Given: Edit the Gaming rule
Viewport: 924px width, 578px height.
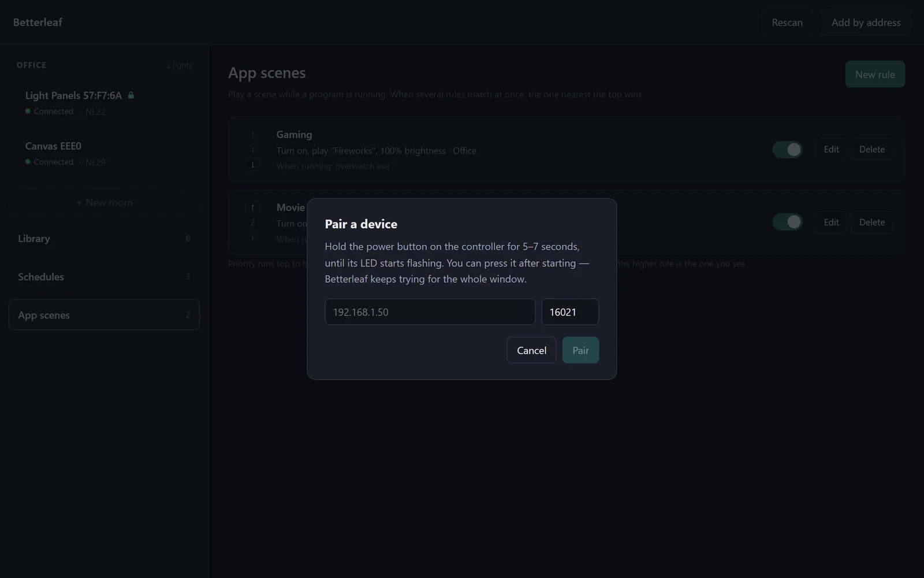Looking at the screenshot, I should click(831, 149).
